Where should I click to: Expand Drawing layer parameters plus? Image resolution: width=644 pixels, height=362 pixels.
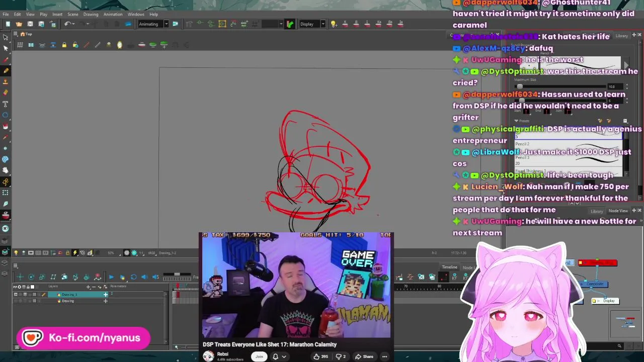106,301
